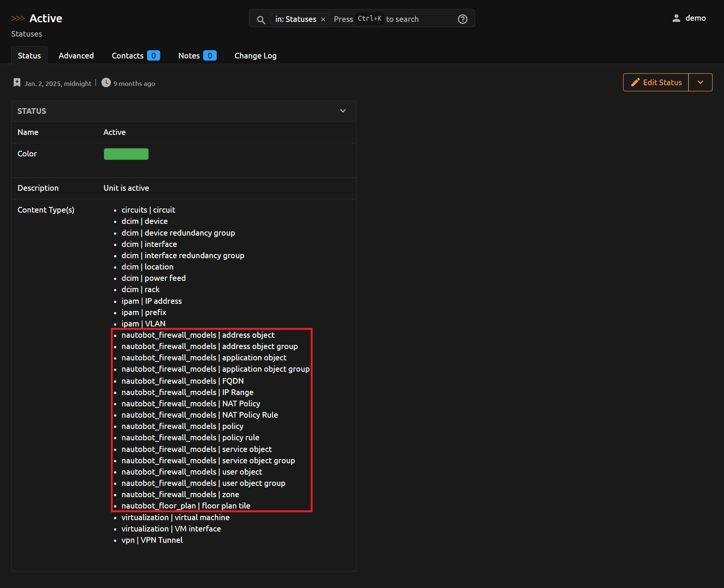Click the last-updated clock icon
This screenshot has width=724, height=588.
click(106, 83)
